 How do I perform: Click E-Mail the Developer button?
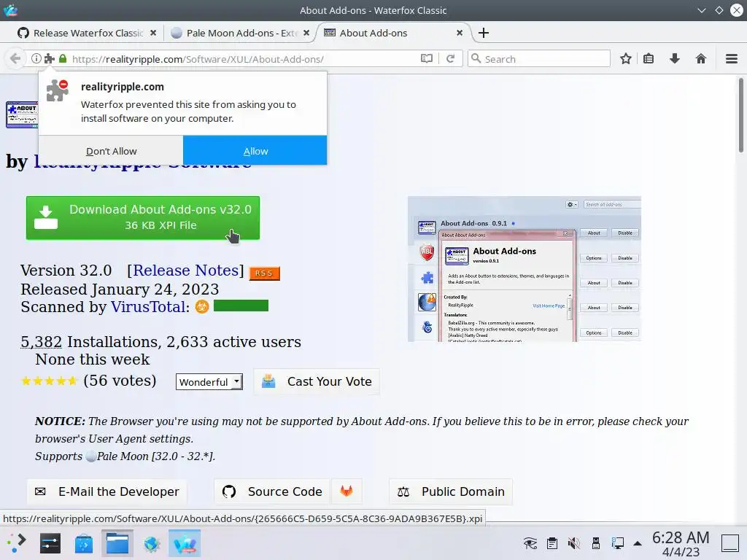pyautogui.click(x=107, y=491)
